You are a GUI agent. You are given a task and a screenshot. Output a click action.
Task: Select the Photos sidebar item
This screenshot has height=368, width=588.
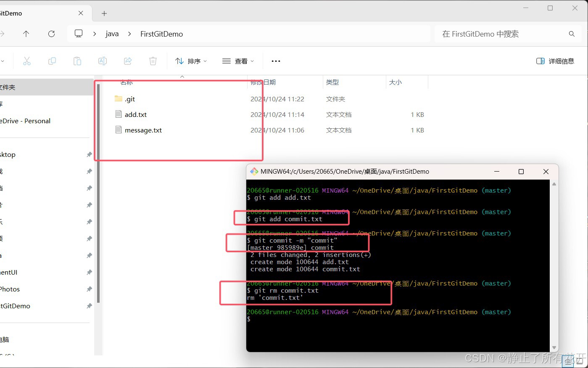pyautogui.click(x=10, y=289)
